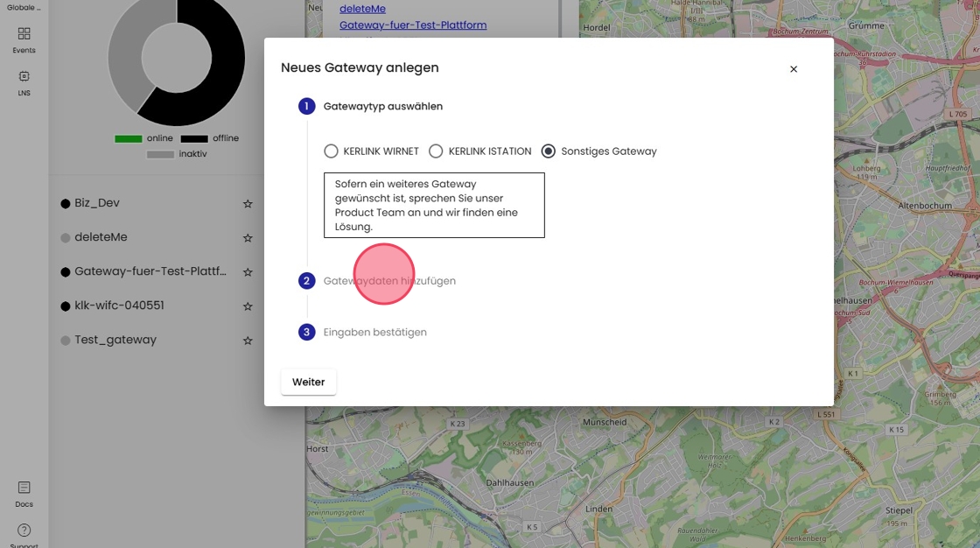Select the KERLINK ISTATION radio option
The image size is (980, 548).
(x=436, y=151)
